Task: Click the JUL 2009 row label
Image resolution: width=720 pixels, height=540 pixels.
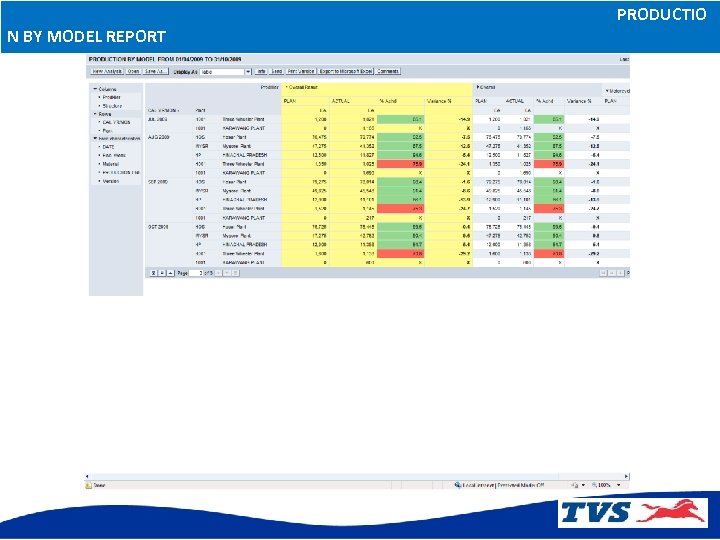Action: point(158,119)
